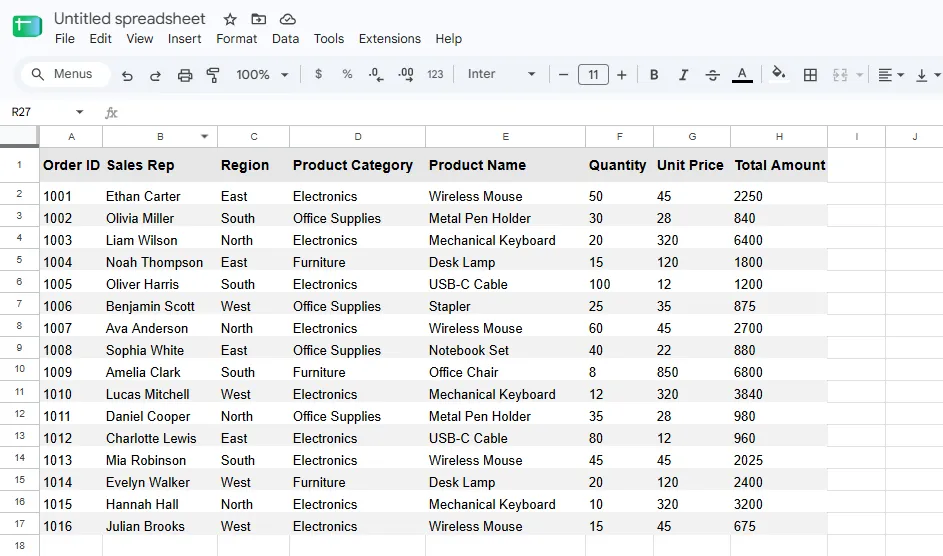Open the text color picker
This screenshot has height=556, width=943.
[x=742, y=75]
